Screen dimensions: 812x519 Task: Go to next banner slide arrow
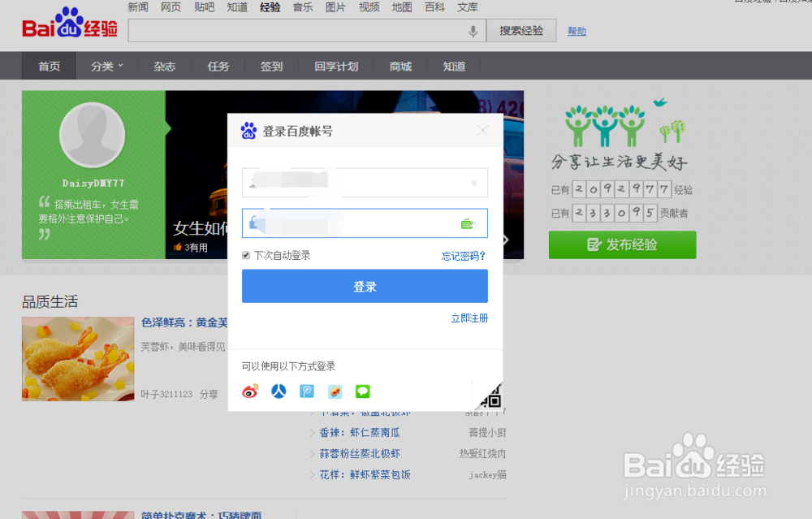pyautogui.click(x=506, y=240)
